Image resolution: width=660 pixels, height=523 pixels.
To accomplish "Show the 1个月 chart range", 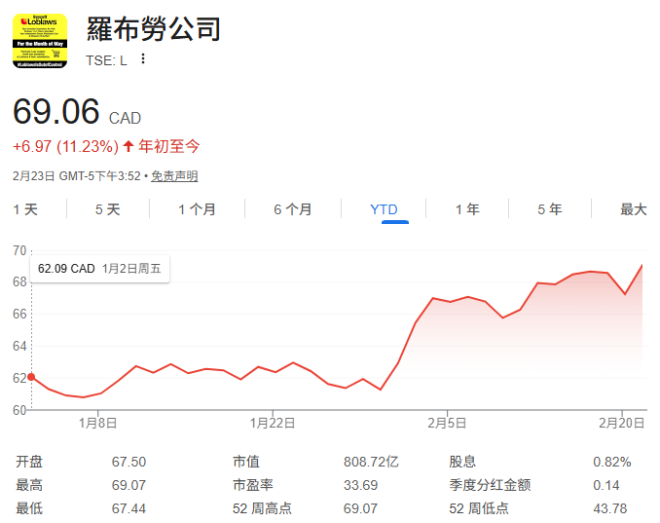I will click(x=197, y=209).
